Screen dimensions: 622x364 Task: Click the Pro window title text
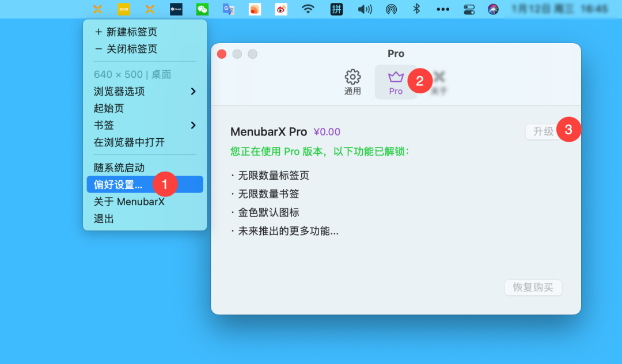(x=396, y=54)
